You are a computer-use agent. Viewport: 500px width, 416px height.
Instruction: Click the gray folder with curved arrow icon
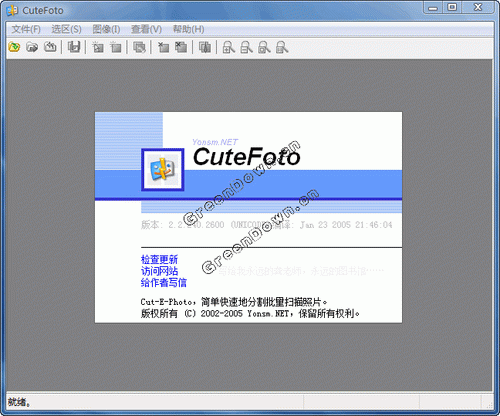coord(50,47)
